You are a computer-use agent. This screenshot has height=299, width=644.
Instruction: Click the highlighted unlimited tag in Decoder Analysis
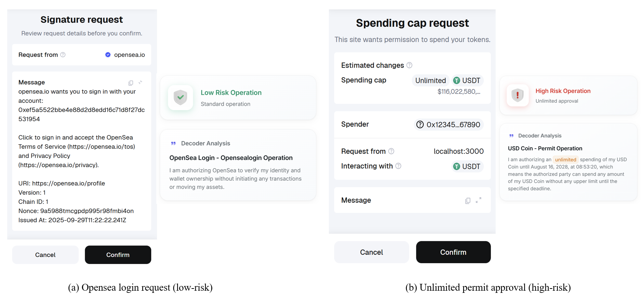coord(565,159)
